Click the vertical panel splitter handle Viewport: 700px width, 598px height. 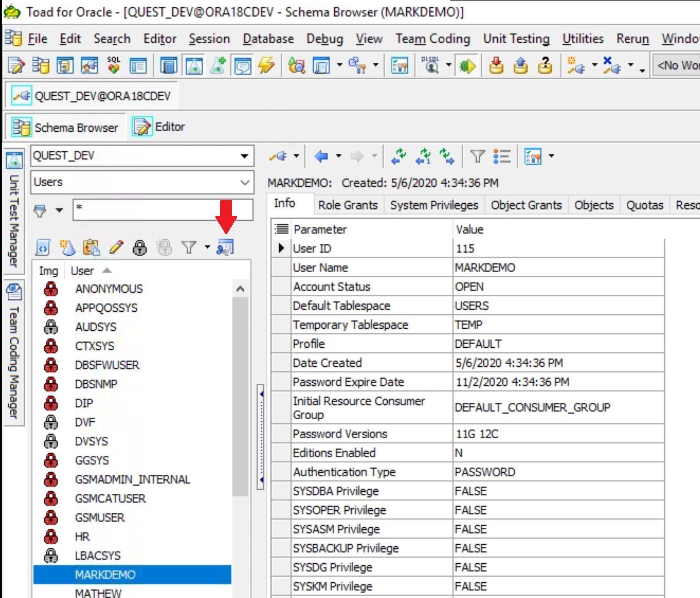click(261, 437)
